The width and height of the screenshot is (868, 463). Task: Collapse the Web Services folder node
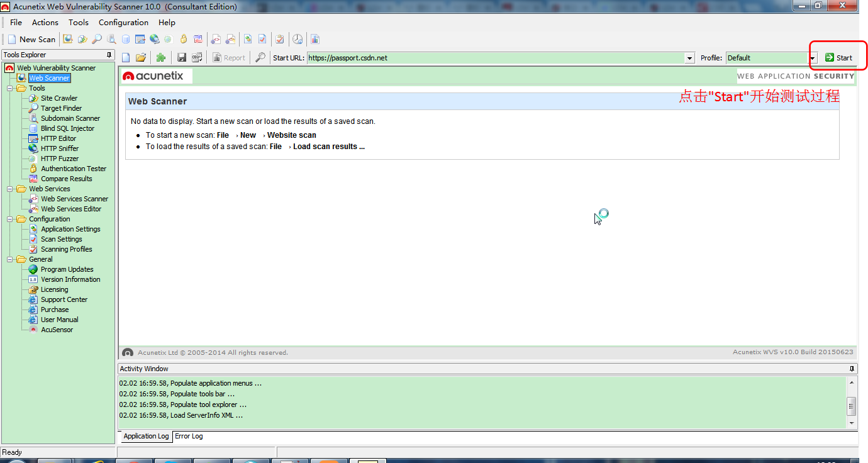[10, 189]
